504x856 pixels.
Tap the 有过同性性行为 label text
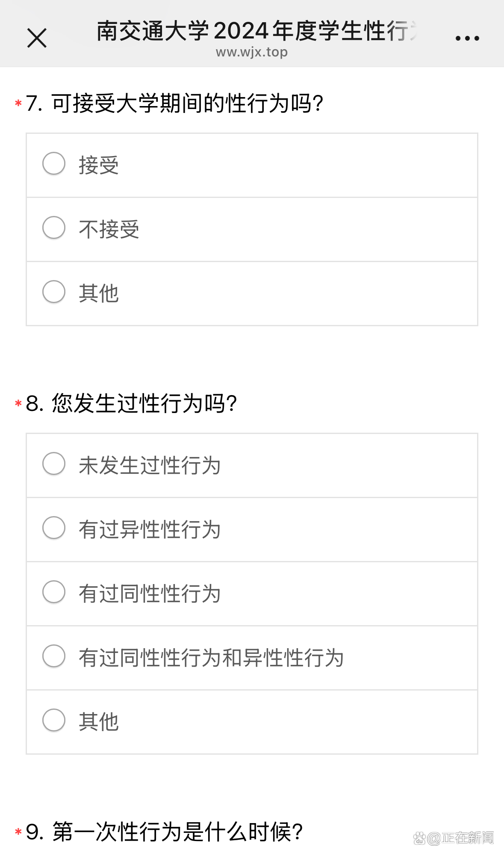coord(150,594)
